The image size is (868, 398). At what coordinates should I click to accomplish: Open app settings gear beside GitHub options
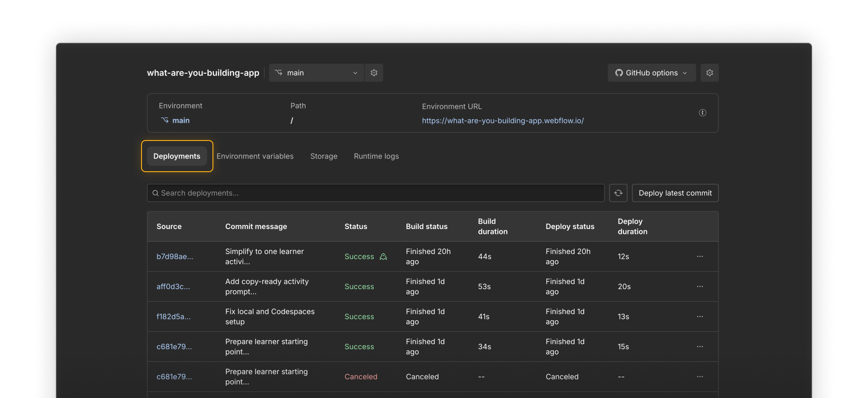click(x=709, y=73)
